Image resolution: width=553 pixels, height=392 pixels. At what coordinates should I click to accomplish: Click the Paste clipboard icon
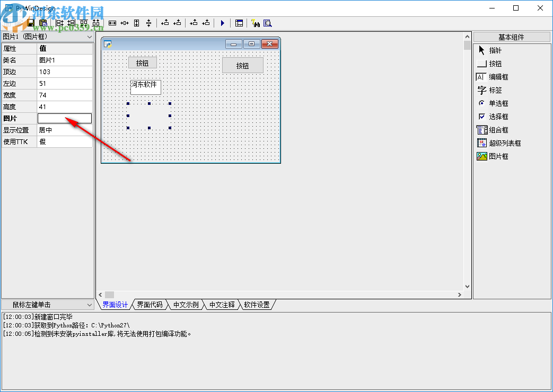[x=43, y=23]
